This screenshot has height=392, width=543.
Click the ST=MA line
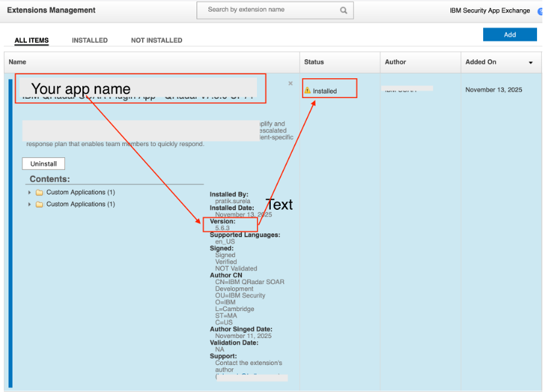[225, 316]
